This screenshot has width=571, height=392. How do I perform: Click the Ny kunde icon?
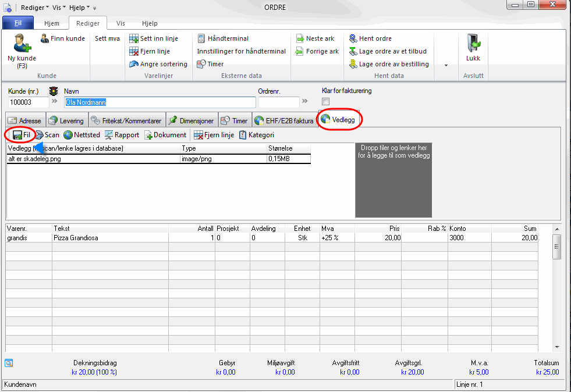pyautogui.click(x=22, y=44)
